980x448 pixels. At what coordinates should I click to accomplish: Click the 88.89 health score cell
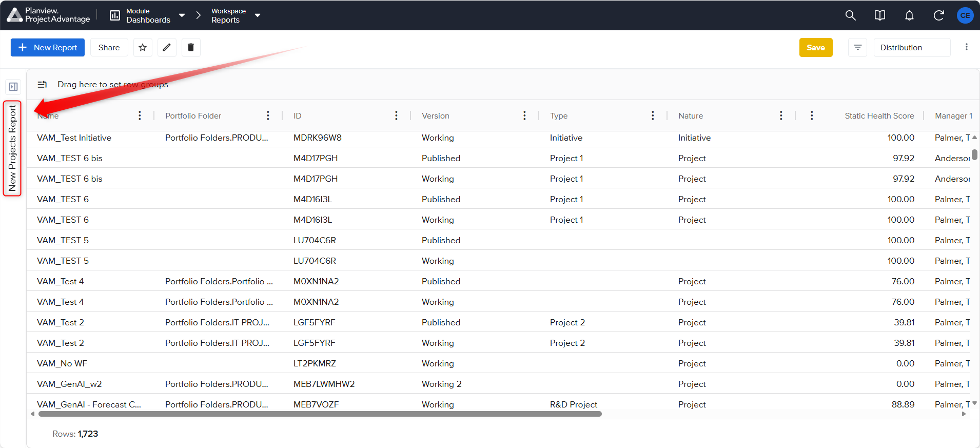click(x=903, y=404)
